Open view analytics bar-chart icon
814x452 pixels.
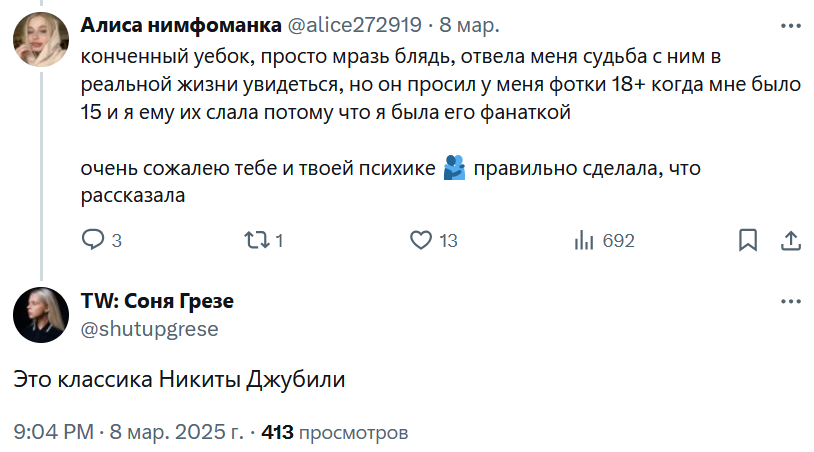point(585,240)
